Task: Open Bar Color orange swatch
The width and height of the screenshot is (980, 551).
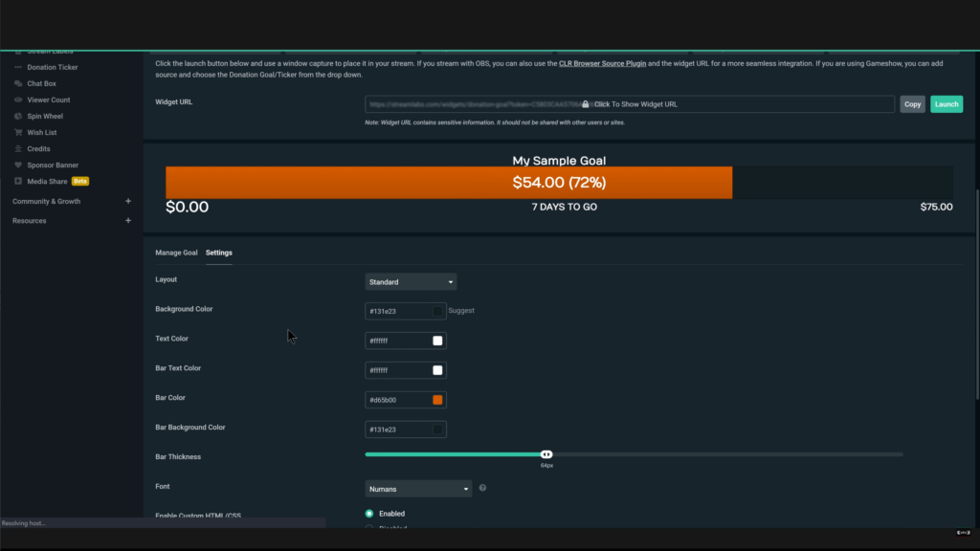Action: click(437, 400)
